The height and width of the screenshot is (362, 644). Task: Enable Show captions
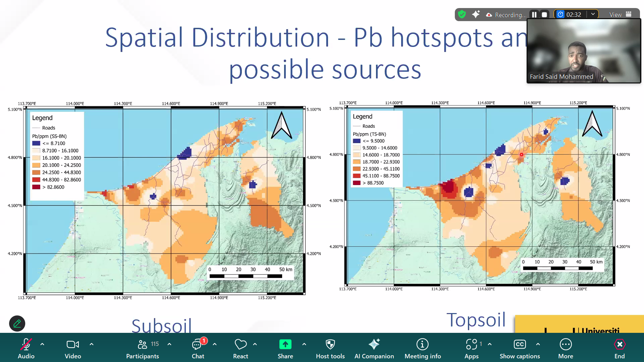pos(520,348)
